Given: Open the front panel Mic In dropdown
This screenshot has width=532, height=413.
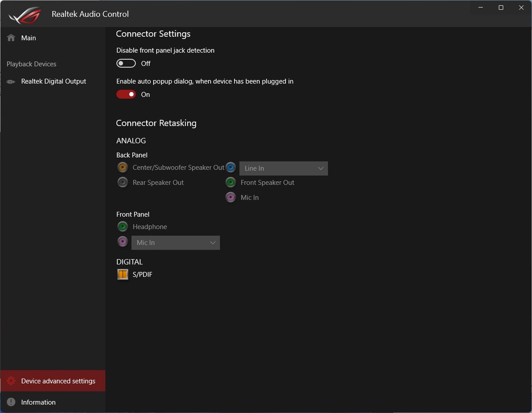Looking at the screenshot, I should tap(176, 243).
